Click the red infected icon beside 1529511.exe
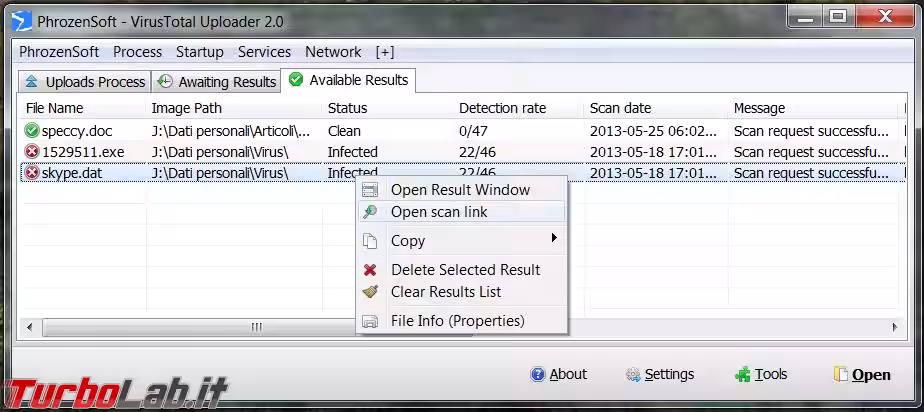Image resolution: width=924 pixels, height=412 pixels. coord(31,152)
